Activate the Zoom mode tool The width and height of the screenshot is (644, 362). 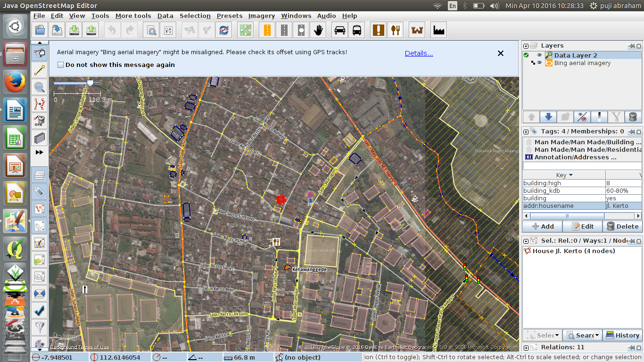pyautogui.click(x=39, y=87)
